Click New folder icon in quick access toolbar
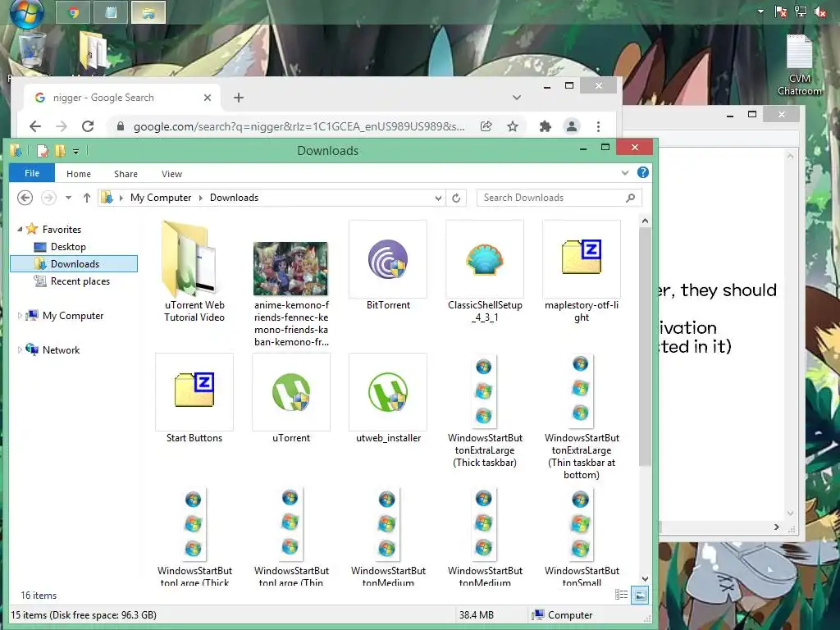Screen dimensions: 840x630 (60, 151)
